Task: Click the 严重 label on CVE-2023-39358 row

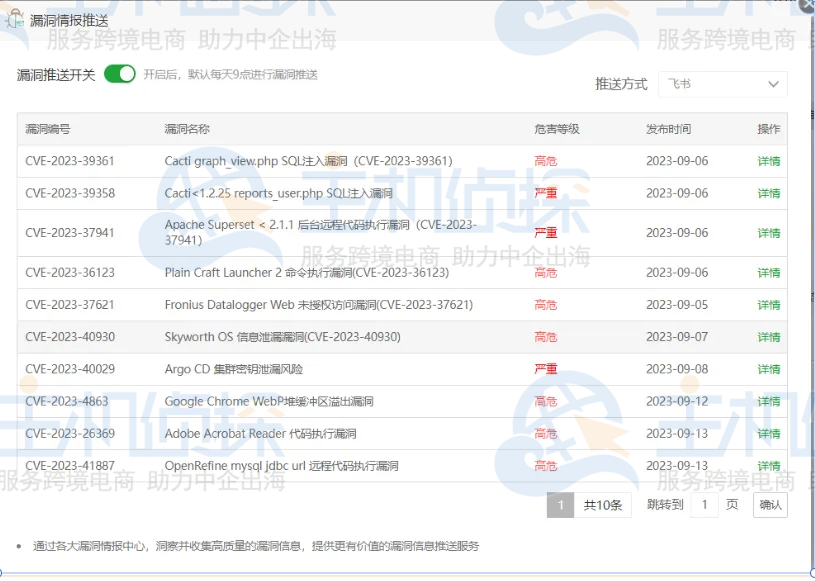Action: pyautogui.click(x=546, y=194)
